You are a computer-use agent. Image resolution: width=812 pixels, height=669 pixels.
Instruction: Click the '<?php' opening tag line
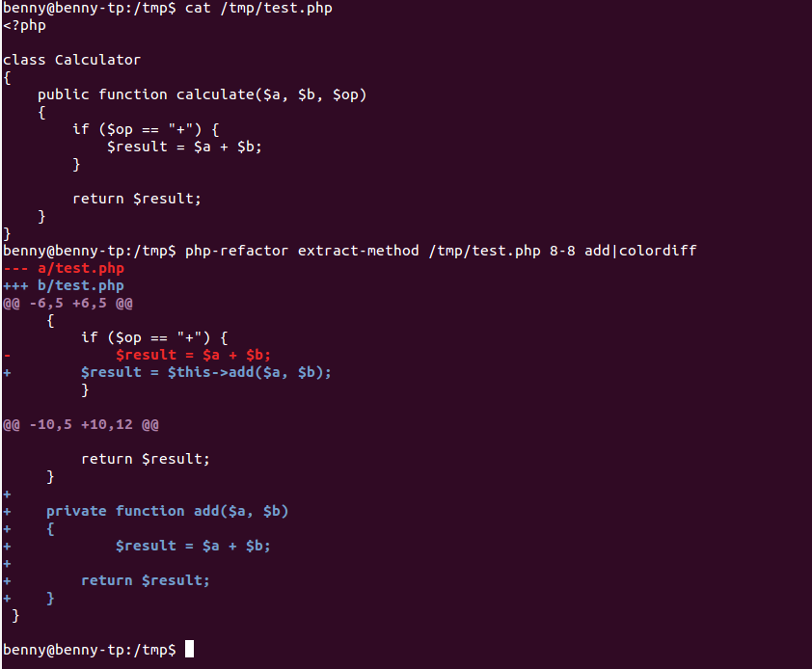(24, 25)
